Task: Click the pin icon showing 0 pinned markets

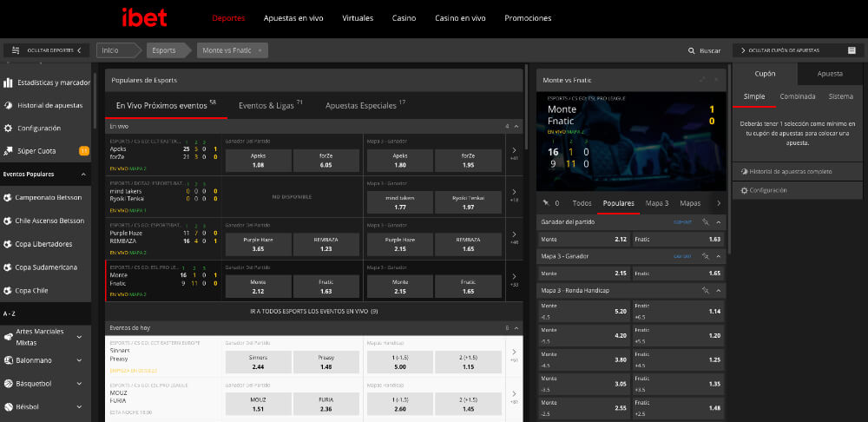Action: tap(546, 203)
